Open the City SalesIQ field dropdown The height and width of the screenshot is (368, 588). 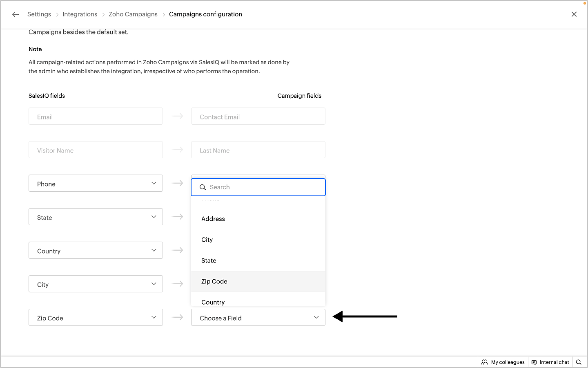96,284
